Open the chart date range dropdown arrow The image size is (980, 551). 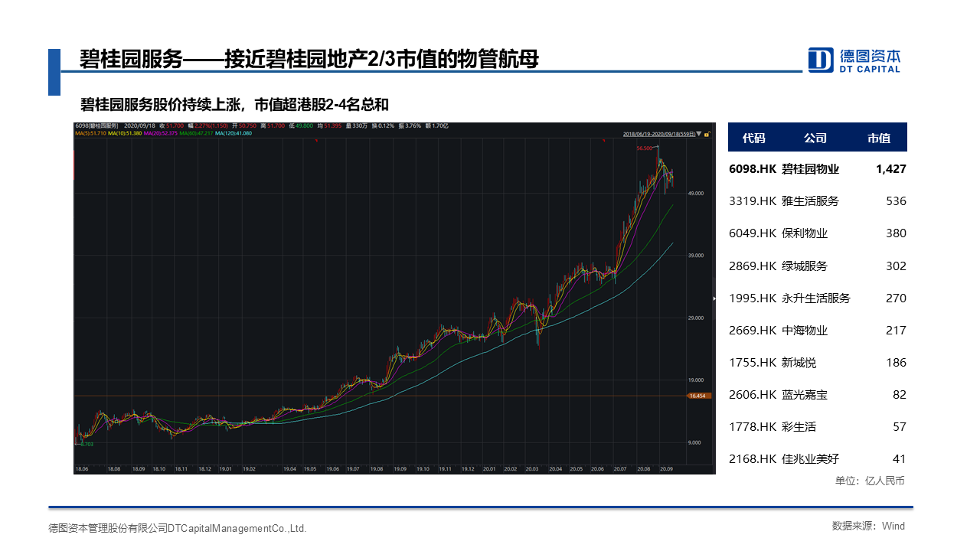699,134
